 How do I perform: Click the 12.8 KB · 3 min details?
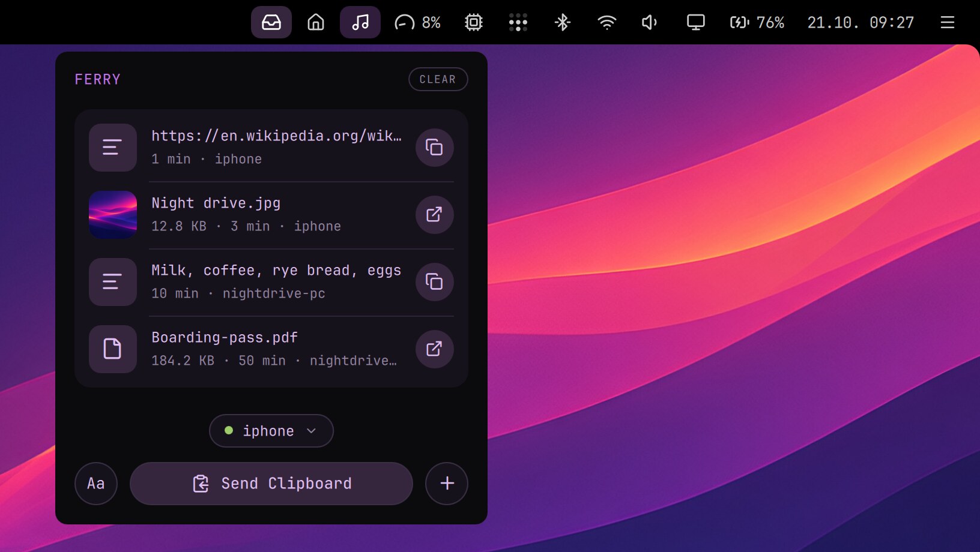pyautogui.click(x=246, y=226)
